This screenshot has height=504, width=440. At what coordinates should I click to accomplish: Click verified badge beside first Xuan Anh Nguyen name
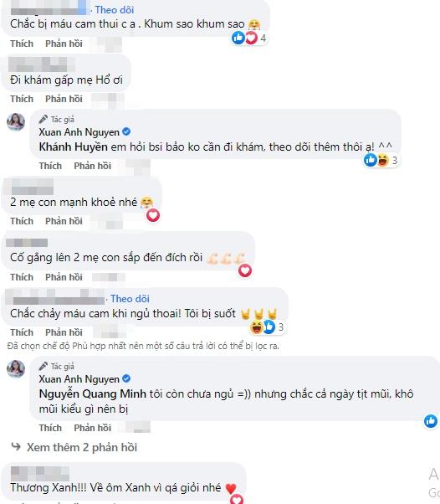coord(126,131)
